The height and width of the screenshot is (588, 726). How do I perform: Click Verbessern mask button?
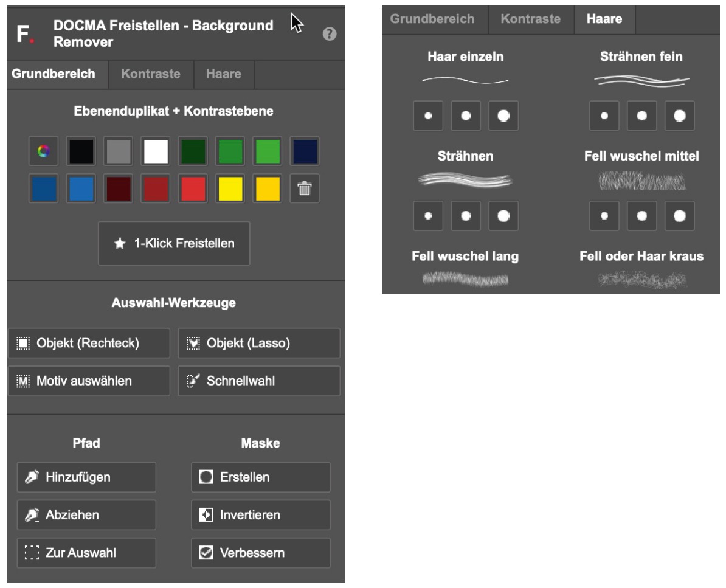(260, 553)
